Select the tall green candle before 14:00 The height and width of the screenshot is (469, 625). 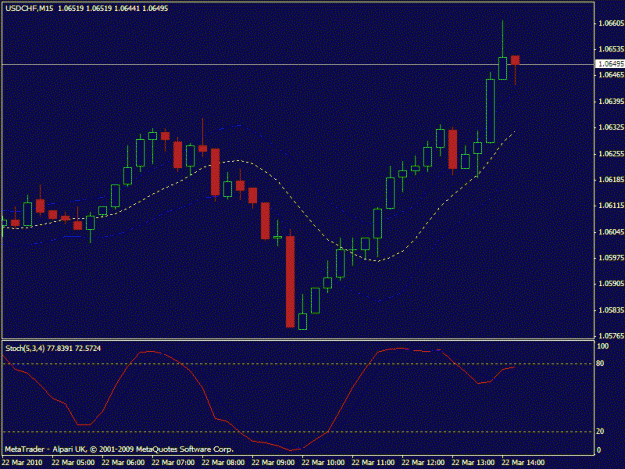pyautogui.click(x=490, y=111)
